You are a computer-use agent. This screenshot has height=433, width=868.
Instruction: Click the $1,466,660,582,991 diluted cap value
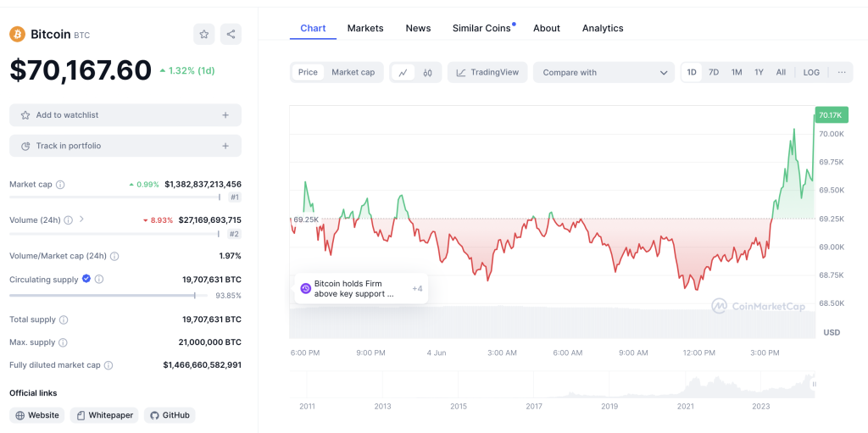pos(202,365)
